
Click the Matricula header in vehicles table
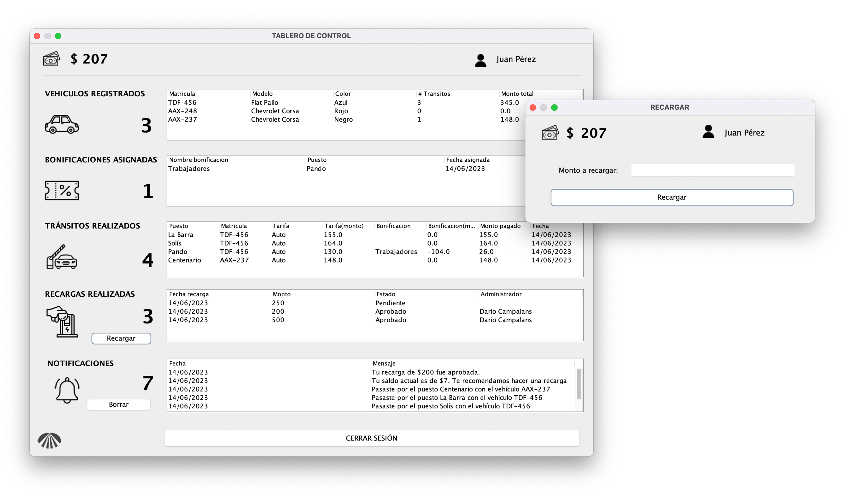[209, 94]
